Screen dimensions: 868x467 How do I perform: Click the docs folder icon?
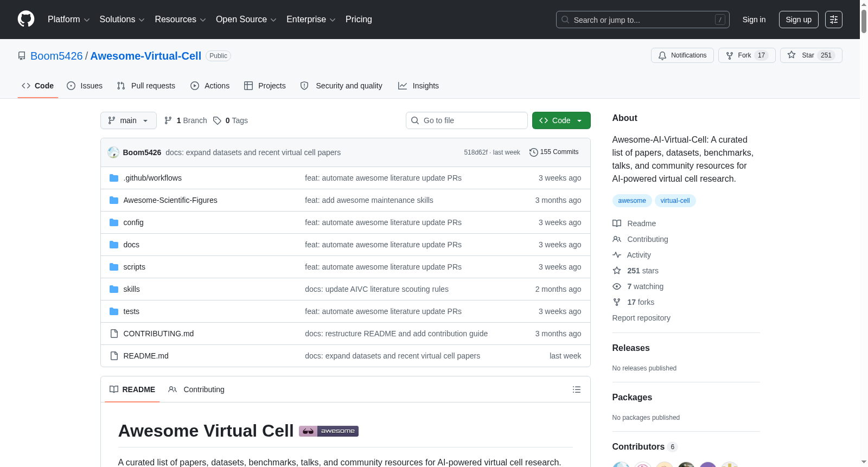coord(114,245)
